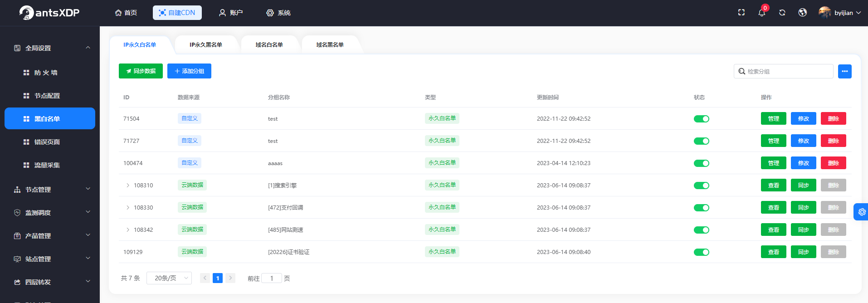Click the fullscreen icon in the header
The width and height of the screenshot is (868, 303).
pos(741,13)
